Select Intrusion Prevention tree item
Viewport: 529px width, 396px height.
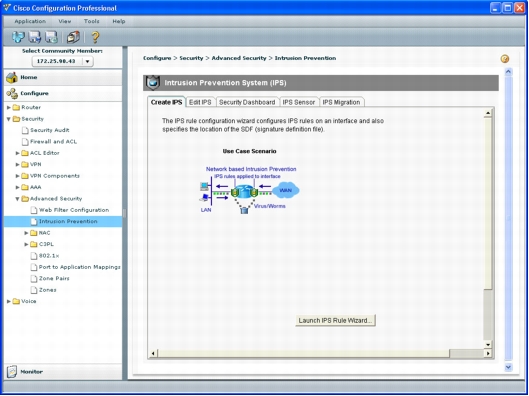(63, 222)
